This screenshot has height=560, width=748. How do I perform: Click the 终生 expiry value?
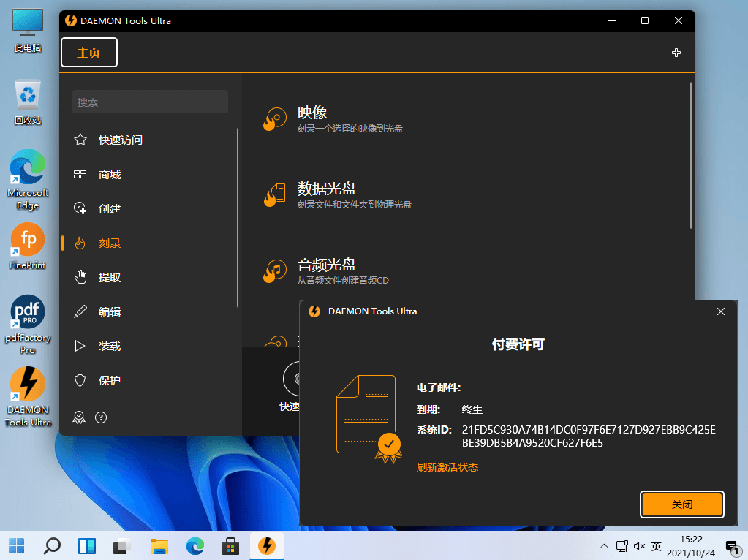(472, 409)
